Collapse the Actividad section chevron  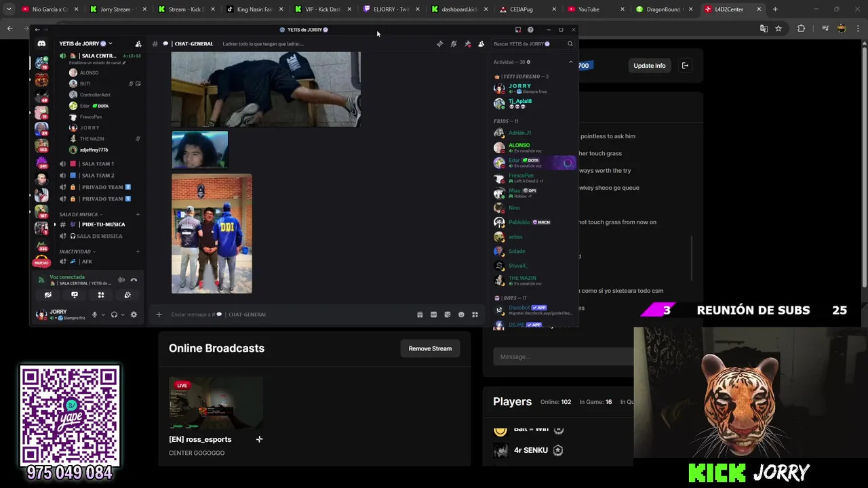tap(570, 62)
